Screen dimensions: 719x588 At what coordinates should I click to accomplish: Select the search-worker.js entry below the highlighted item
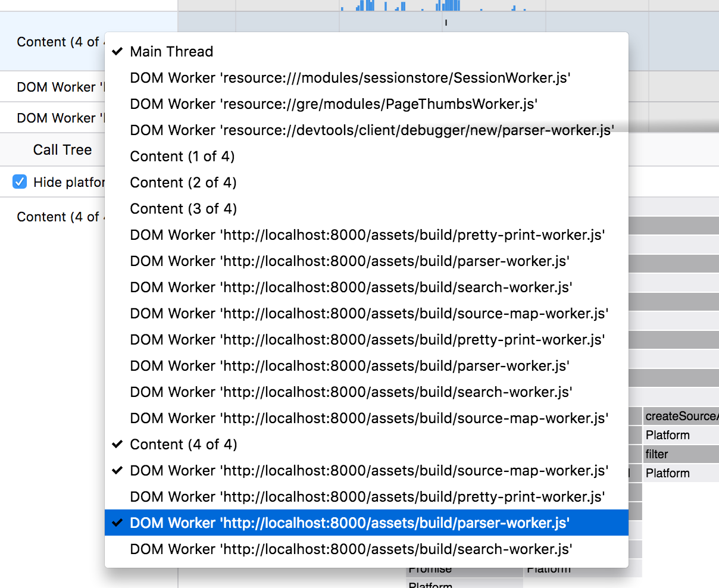pos(351,549)
